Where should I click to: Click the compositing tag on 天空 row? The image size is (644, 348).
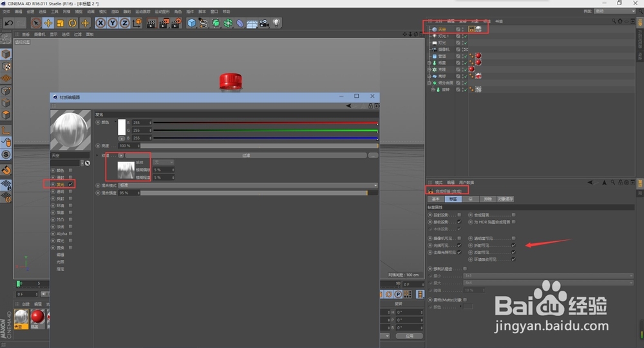click(x=471, y=29)
